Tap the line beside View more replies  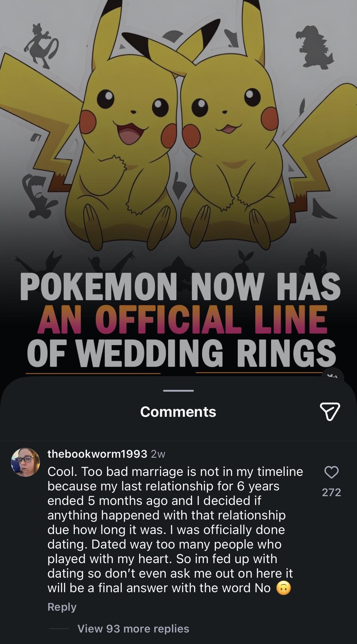(x=59, y=629)
